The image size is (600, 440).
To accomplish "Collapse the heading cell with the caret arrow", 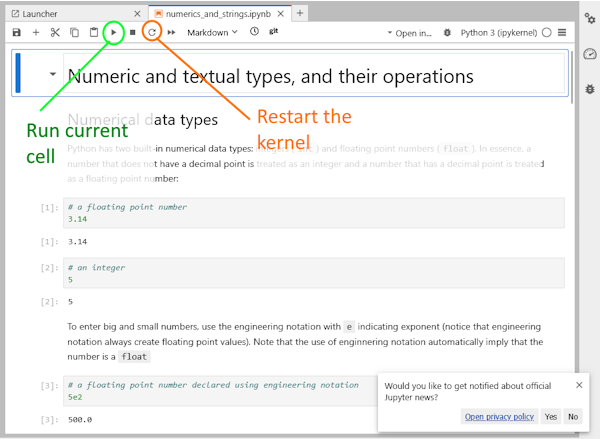I will click(x=53, y=74).
